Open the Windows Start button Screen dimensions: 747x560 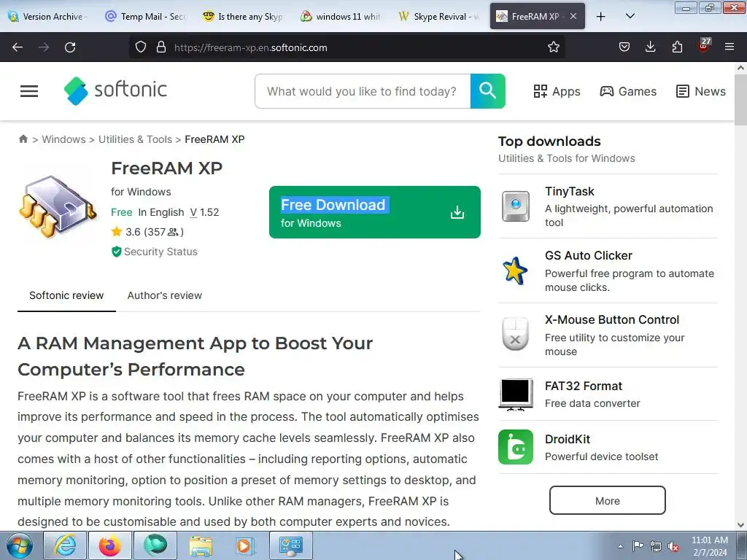coord(19,545)
